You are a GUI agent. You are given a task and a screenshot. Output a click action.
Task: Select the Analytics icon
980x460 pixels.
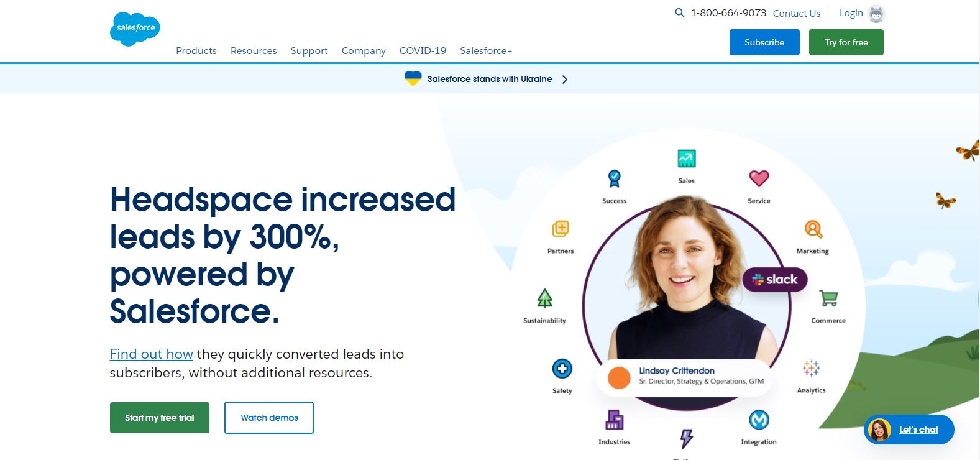811,368
